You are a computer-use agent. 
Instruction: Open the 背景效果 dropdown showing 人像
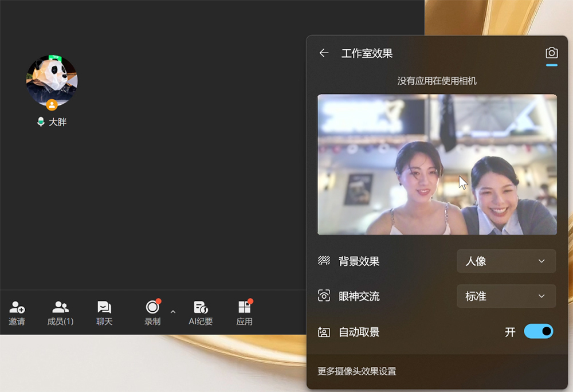(506, 261)
